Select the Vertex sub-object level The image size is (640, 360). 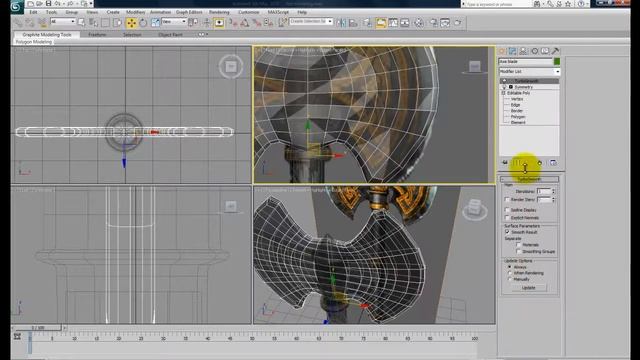coord(517,99)
